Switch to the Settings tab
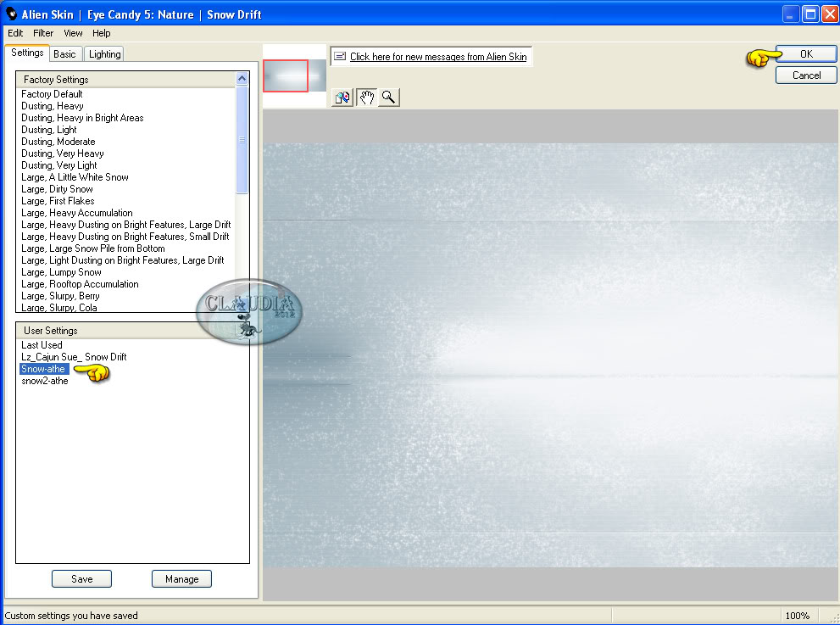 click(27, 53)
